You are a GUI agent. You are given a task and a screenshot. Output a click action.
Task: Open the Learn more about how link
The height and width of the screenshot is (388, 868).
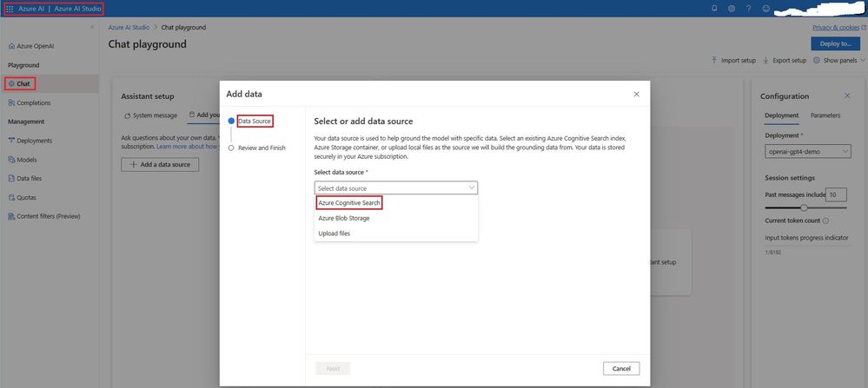tap(189, 147)
